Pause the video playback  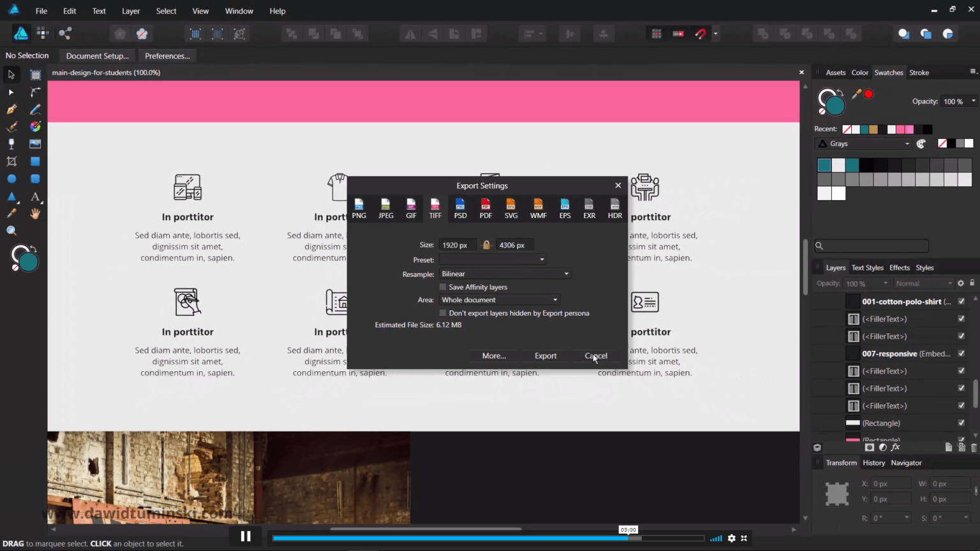246,536
